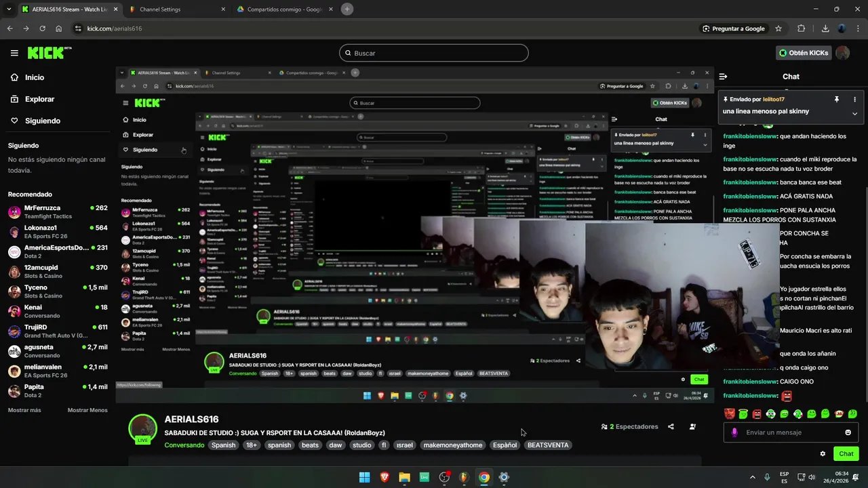The image size is (868, 488).
Task: Click the Conversando category link
Action: click(184, 445)
